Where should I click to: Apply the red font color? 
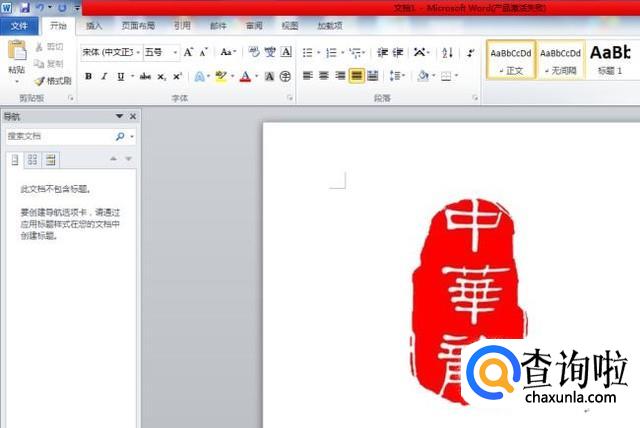(245, 76)
